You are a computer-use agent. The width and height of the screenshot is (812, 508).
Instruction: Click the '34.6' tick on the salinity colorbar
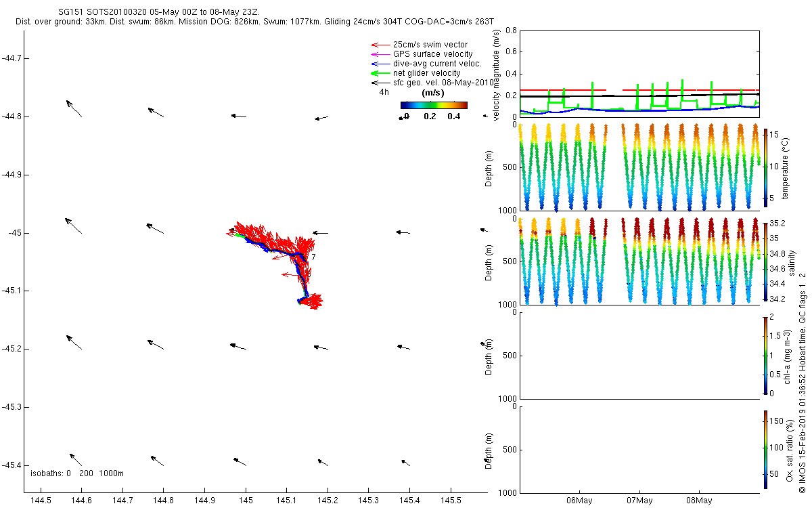(777, 270)
